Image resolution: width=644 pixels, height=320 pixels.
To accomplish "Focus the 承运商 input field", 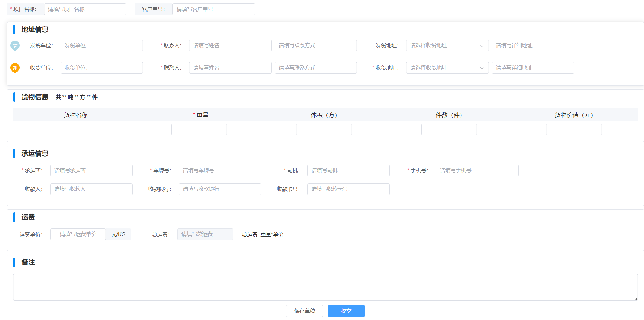I will (91, 171).
